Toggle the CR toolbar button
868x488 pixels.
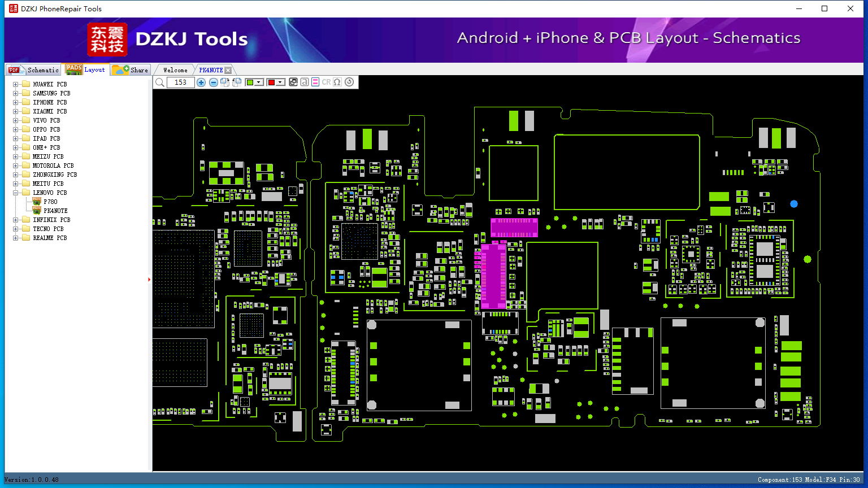[326, 82]
